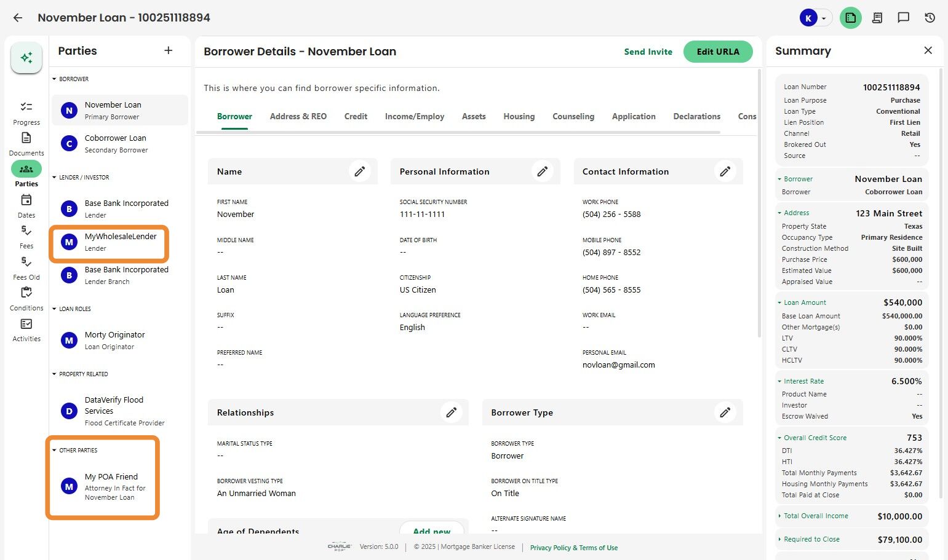This screenshot has width=948, height=560.
Task: Expand the Total Overall Income summary
Action: tap(779, 516)
